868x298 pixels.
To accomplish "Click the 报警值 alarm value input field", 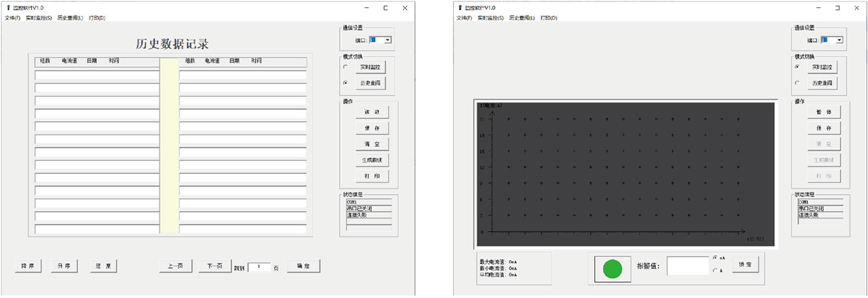I will [x=687, y=265].
